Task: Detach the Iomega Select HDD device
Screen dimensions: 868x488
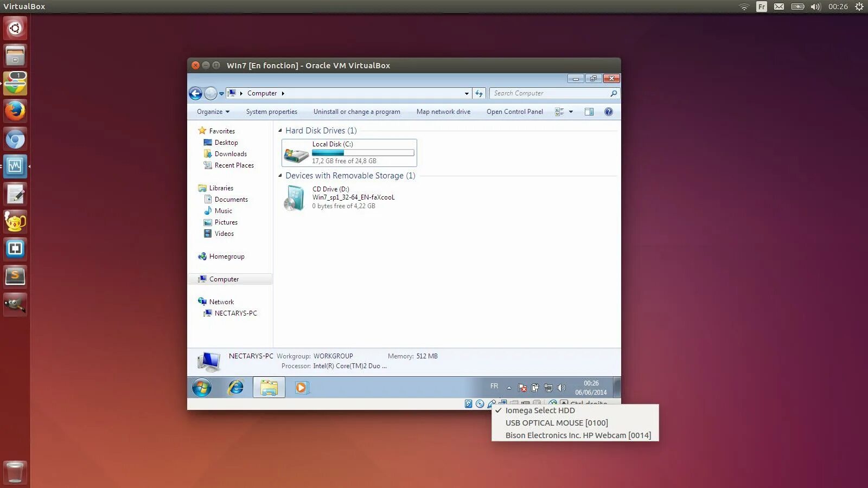Action: 540,410
